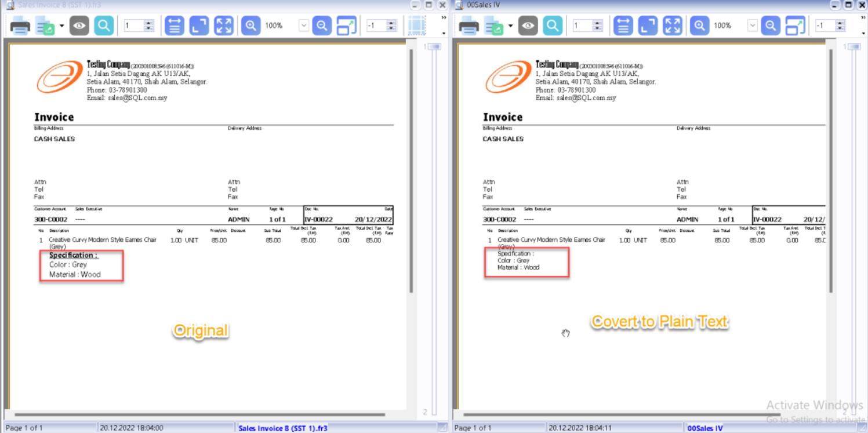Open the 100% zoom dropdown in left window
This screenshot has width=868, height=433.
coord(303,26)
